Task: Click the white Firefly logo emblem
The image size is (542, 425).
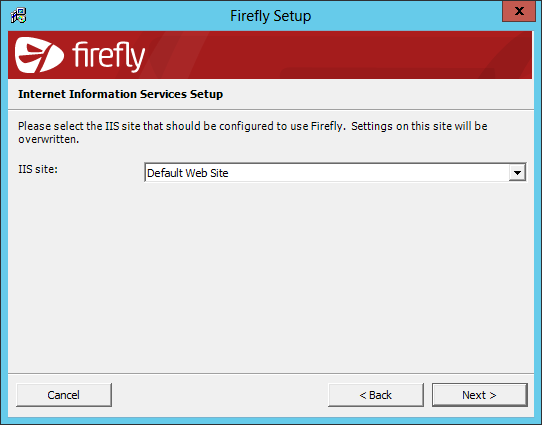Action: [39, 55]
